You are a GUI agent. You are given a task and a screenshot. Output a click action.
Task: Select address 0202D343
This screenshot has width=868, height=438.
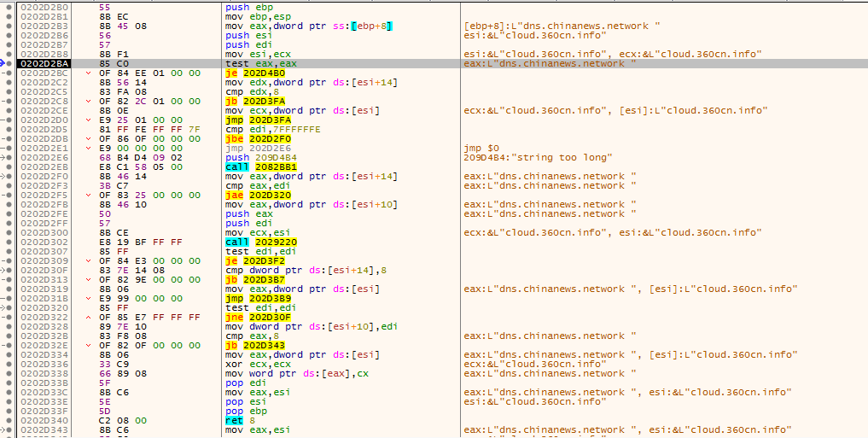(x=44, y=429)
